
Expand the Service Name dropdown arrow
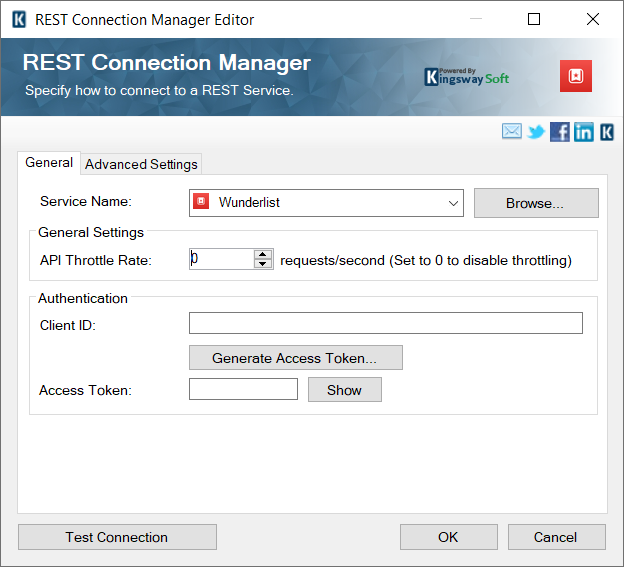(x=453, y=203)
